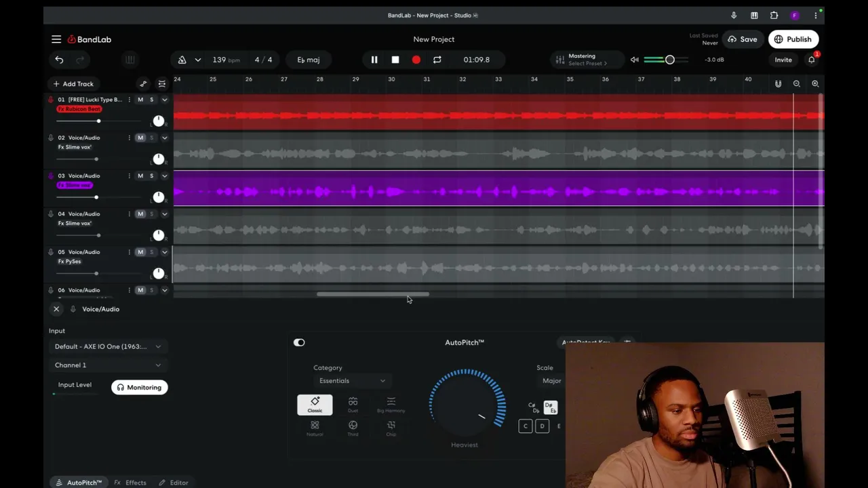
Task: Mute track 03 Voice/Audio
Action: [x=140, y=176]
